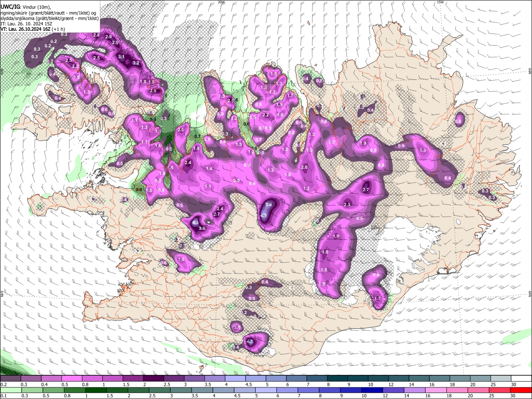The height and width of the screenshot is (399, 532).
Task: Select the 'IT: Lau. 26. 10. 2024 15Z' line
Action: [26, 24]
